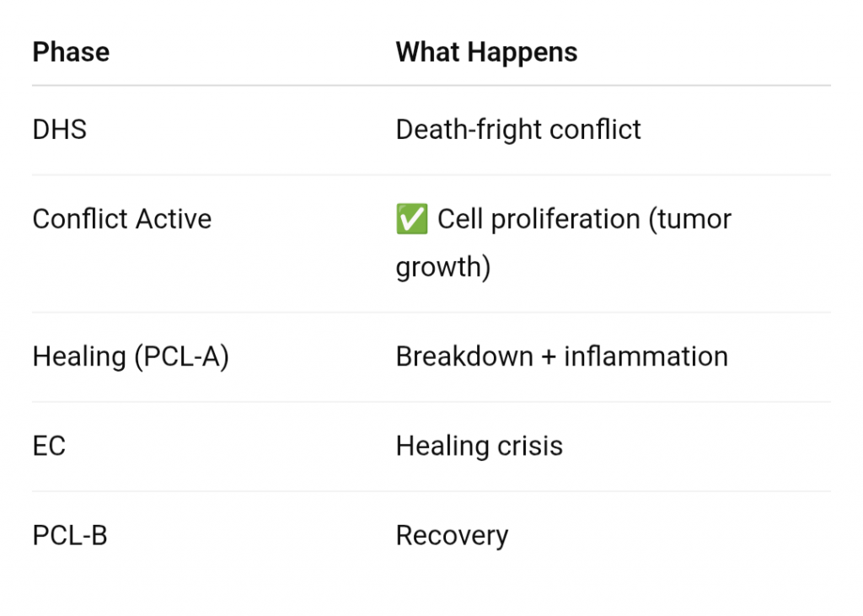
Task: Click the Breakdown + inflammation text
Action: pos(561,356)
